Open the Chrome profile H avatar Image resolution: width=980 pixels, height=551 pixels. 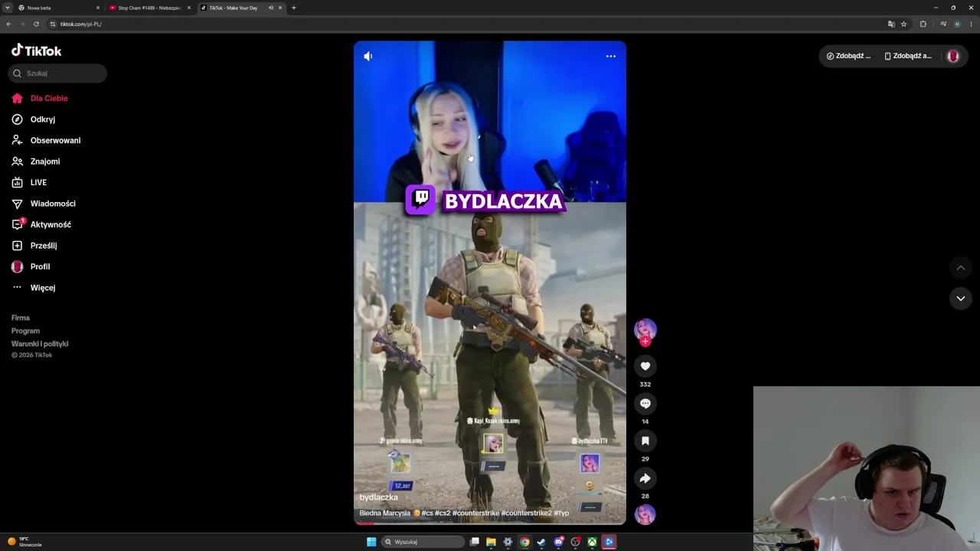click(957, 24)
